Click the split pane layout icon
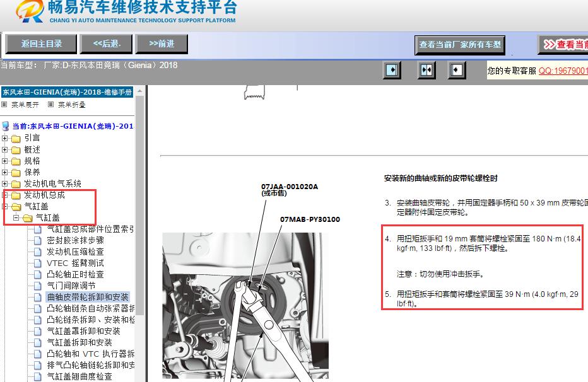Screen dimensions: 588x382 click(x=426, y=70)
